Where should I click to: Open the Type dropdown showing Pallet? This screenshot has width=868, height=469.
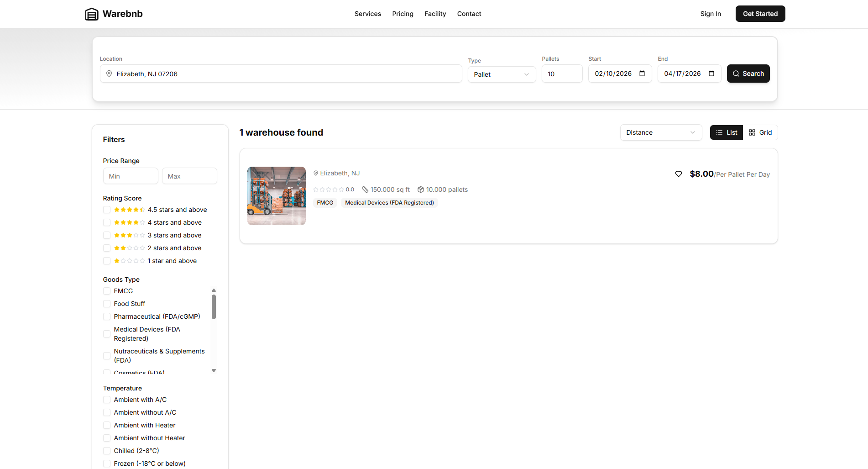501,74
